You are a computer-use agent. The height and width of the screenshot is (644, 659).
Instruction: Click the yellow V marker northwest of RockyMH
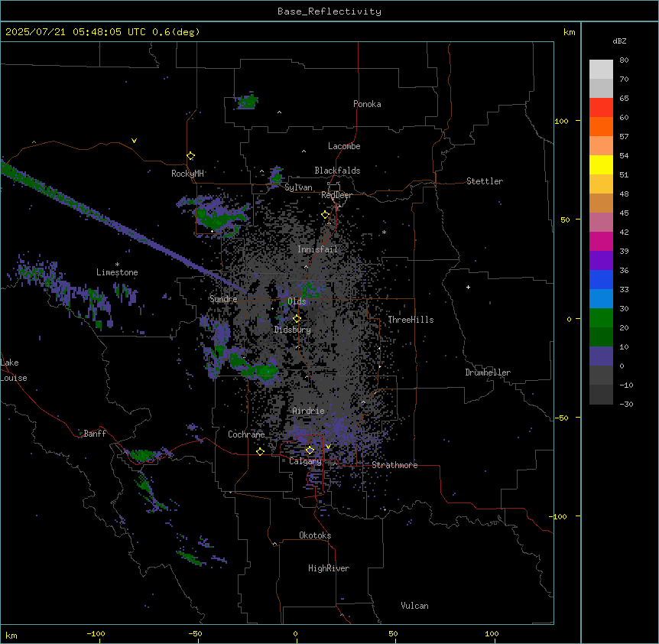[x=134, y=141]
